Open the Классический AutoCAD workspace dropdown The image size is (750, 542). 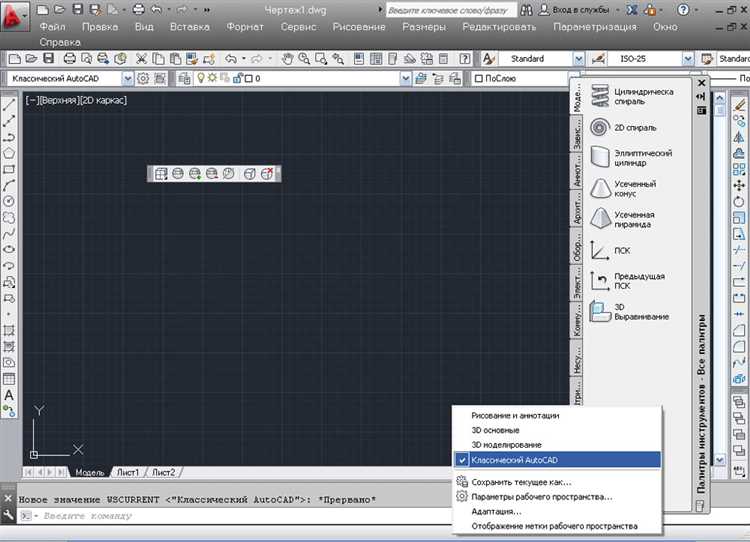click(x=71, y=78)
